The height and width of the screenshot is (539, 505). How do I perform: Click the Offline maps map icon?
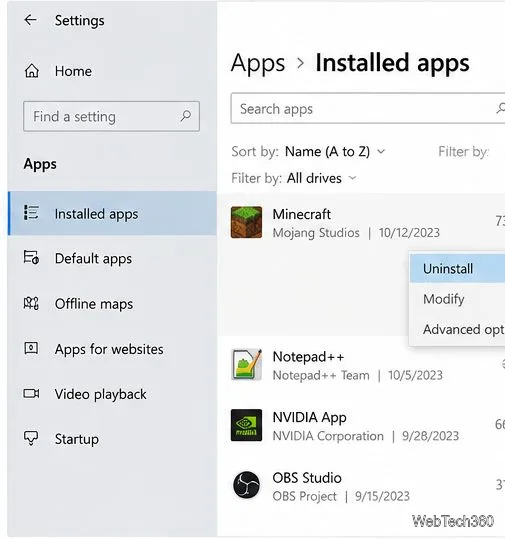point(31,303)
